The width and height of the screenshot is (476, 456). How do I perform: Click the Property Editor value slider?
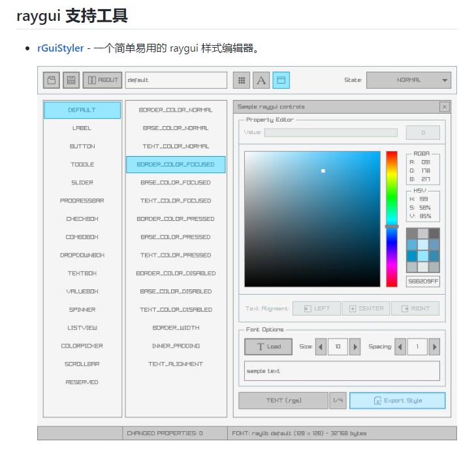point(330,133)
